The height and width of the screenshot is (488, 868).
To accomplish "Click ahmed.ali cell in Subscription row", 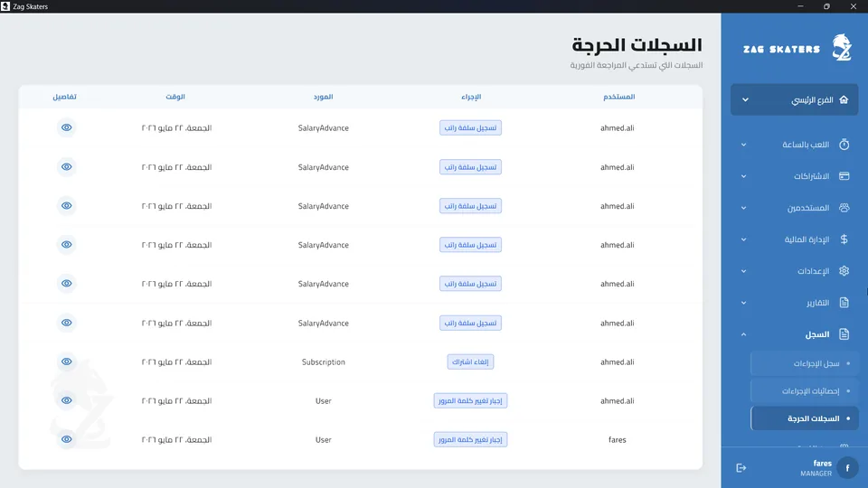I will coord(618,361).
